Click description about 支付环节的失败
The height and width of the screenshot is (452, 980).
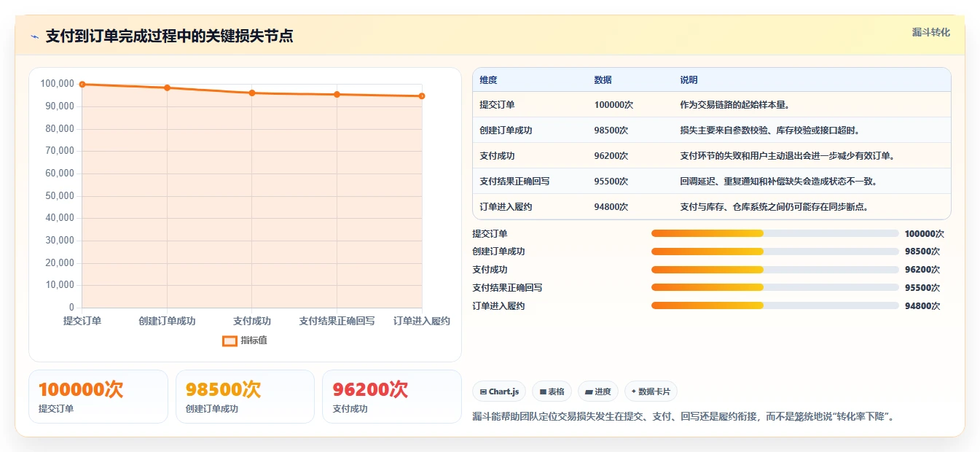coord(788,156)
